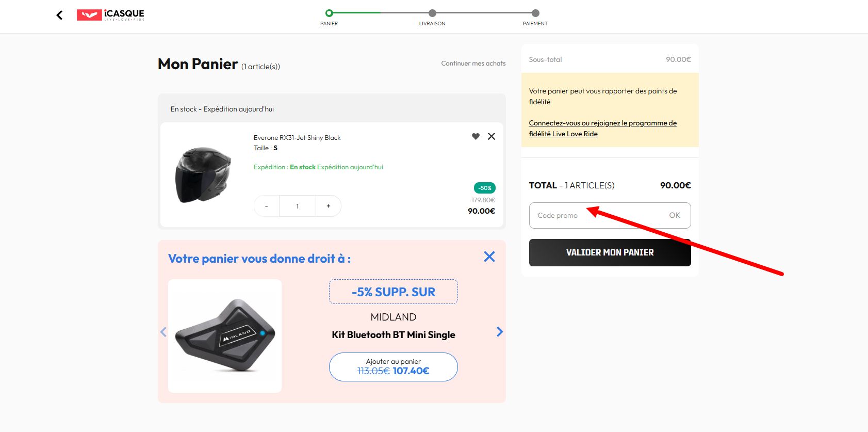
Task: Click the back arrow icon
Action: pyautogui.click(x=59, y=15)
